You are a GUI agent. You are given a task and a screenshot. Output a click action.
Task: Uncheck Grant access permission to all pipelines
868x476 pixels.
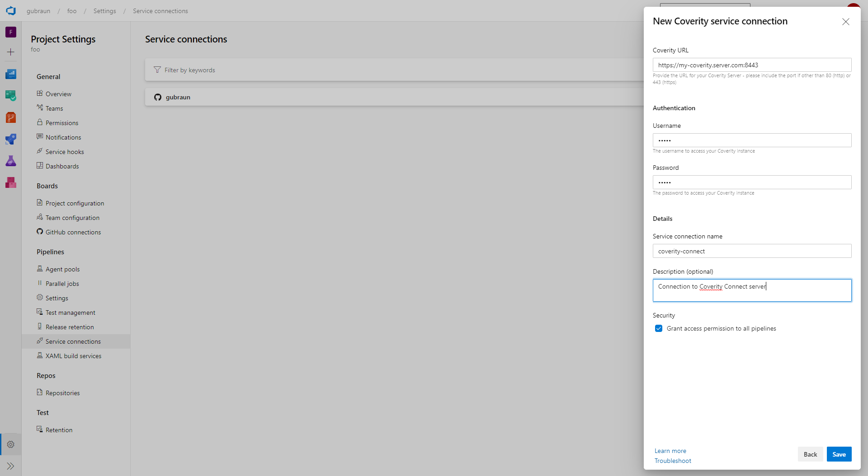(x=659, y=328)
